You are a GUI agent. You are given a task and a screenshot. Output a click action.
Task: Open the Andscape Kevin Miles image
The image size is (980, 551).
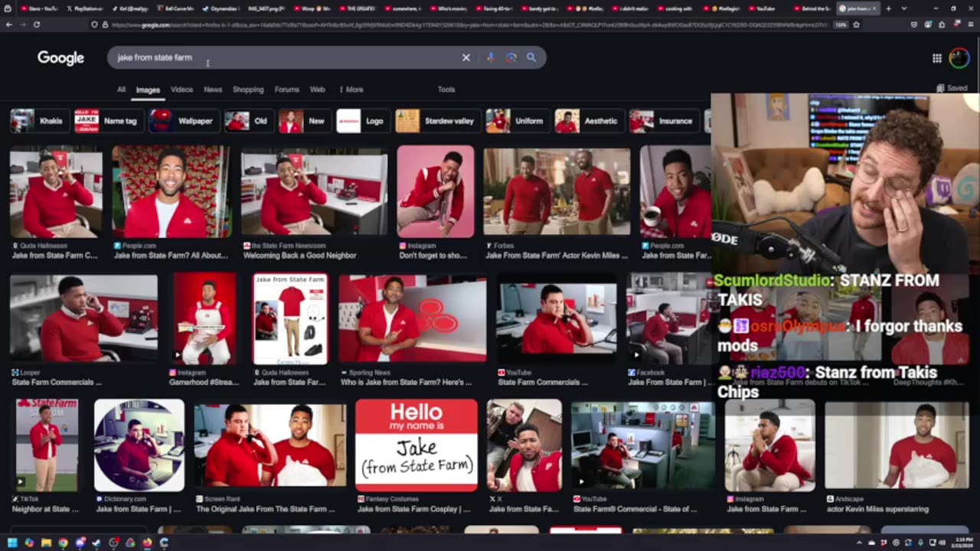click(897, 445)
